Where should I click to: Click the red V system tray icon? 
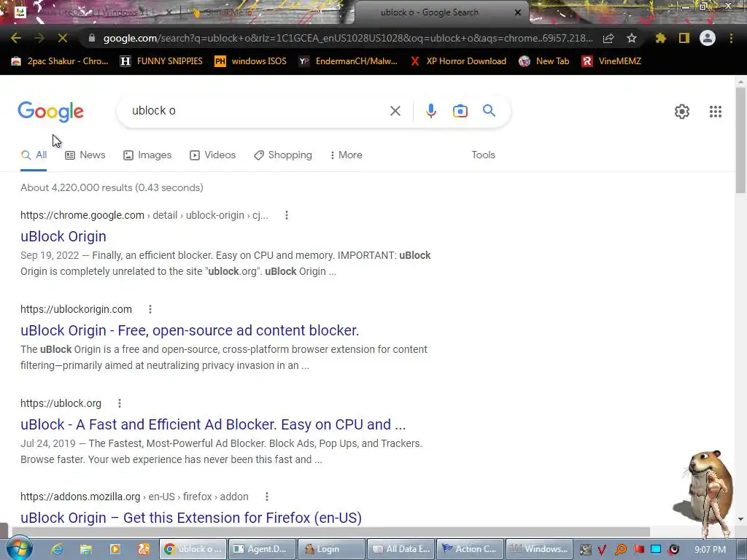(603, 550)
